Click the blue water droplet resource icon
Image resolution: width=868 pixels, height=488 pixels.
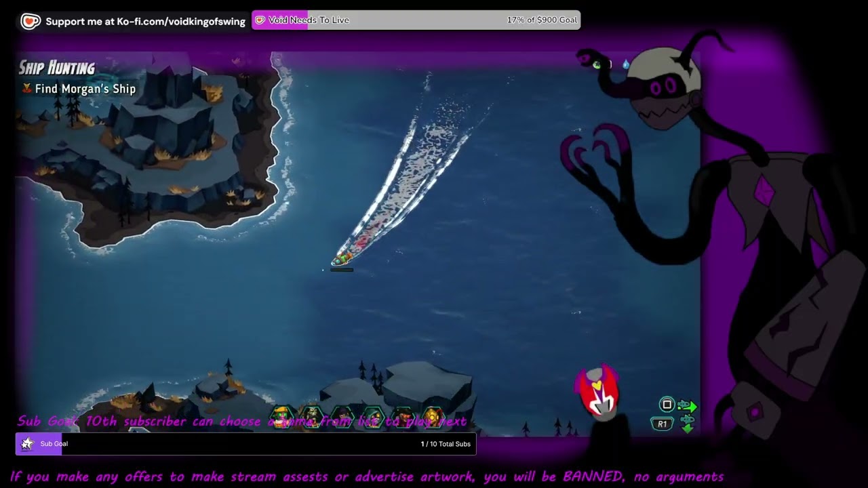click(x=626, y=64)
